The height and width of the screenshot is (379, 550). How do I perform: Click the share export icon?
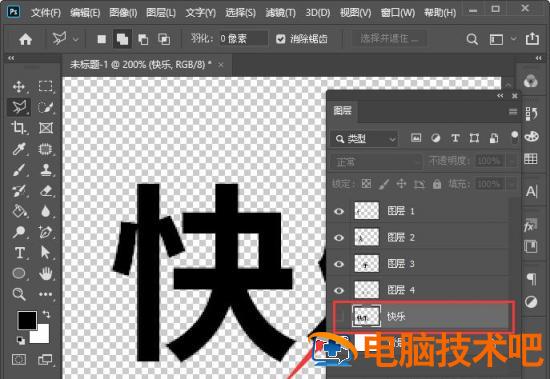532,38
